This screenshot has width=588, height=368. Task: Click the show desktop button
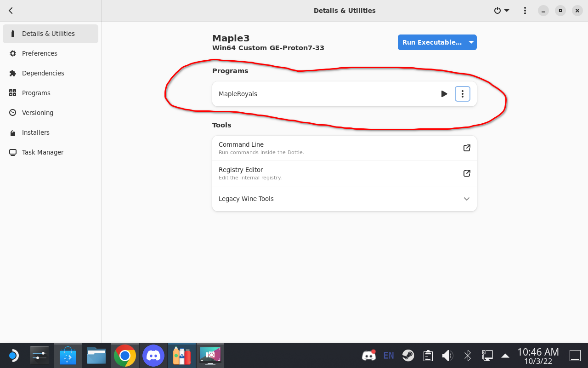575,356
